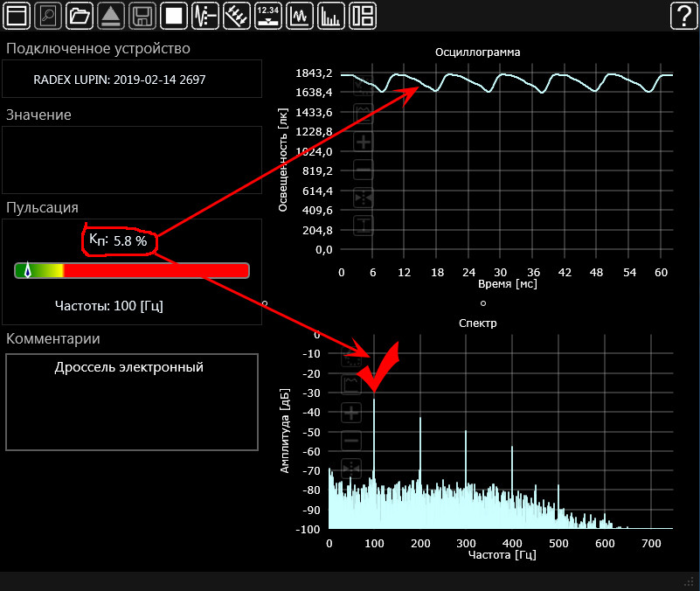The height and width of the screenshot is (591, 700).
Task: Select the illuminance light rays icon
Action: (237, 16)
